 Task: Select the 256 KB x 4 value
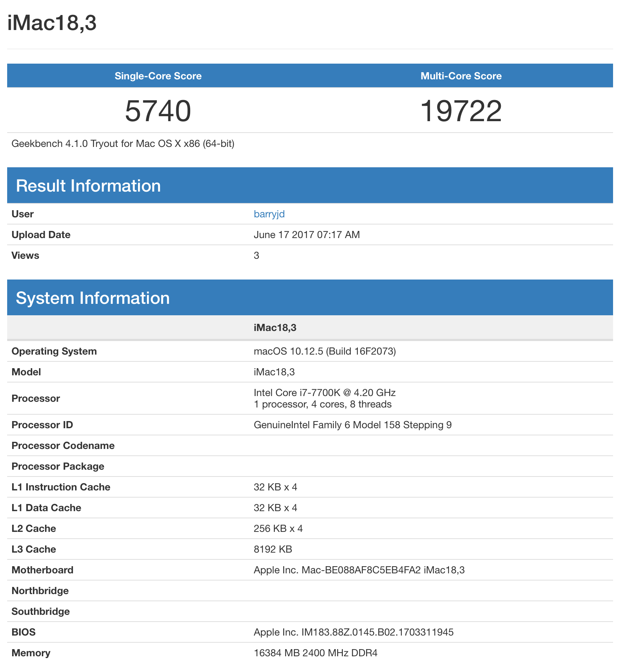pyautogui.click(x=278, y=528)
